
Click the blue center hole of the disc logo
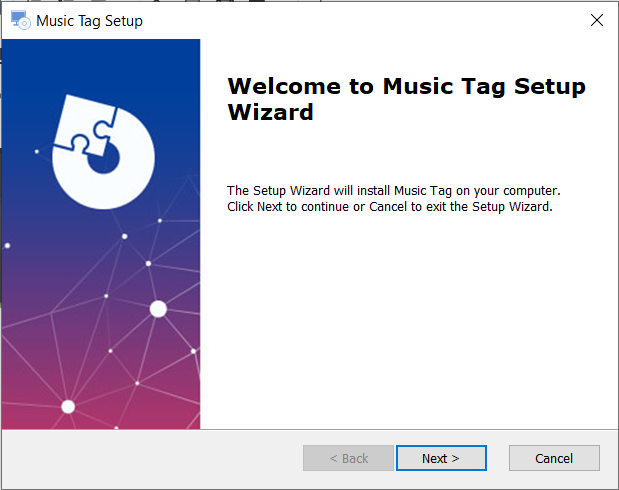tap(103, 158)
